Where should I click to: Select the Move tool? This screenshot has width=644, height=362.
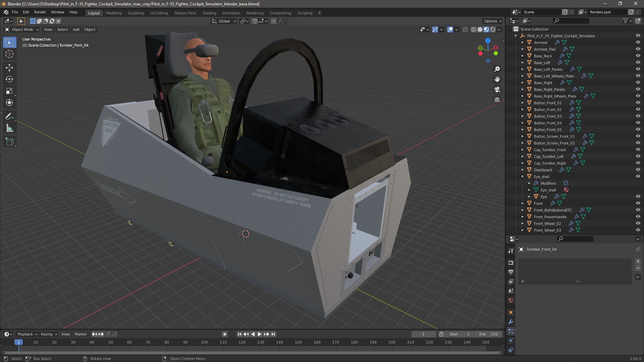[x=9, y=68]
